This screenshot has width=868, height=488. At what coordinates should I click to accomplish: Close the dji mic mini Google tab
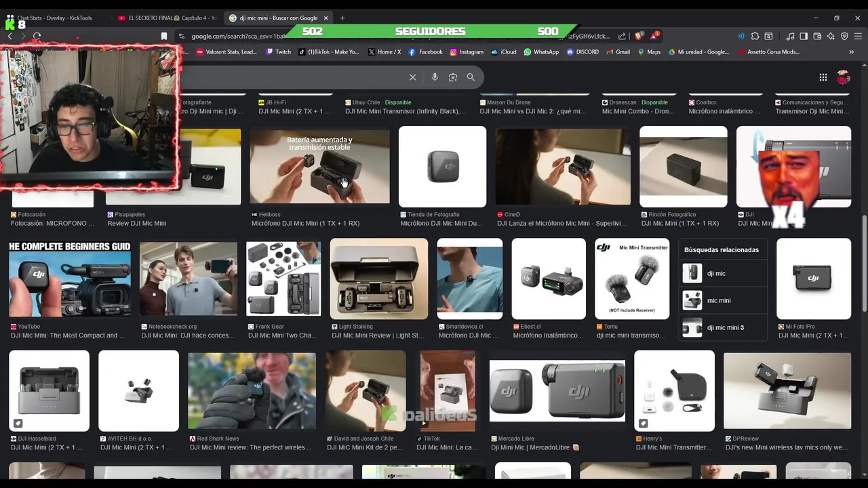[x=325, y=18]
